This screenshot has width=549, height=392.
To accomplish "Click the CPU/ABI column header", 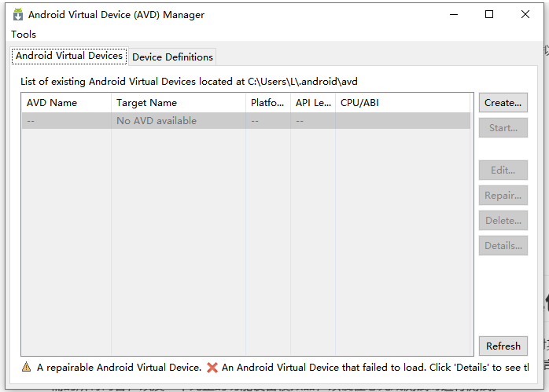I will coord(403,103).
